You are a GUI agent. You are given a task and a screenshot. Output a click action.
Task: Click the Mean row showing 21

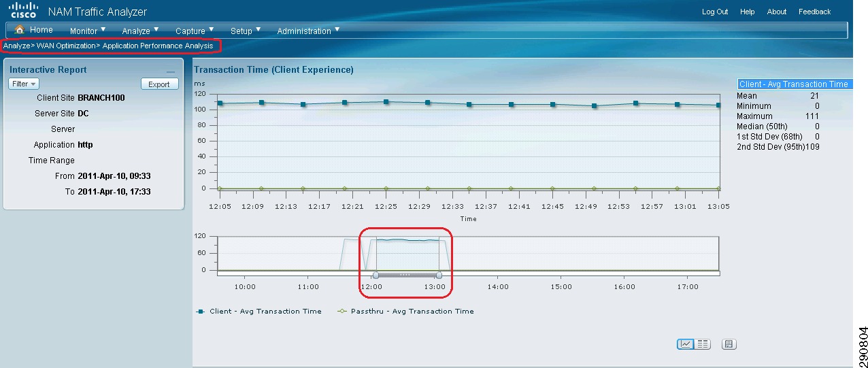778,96
